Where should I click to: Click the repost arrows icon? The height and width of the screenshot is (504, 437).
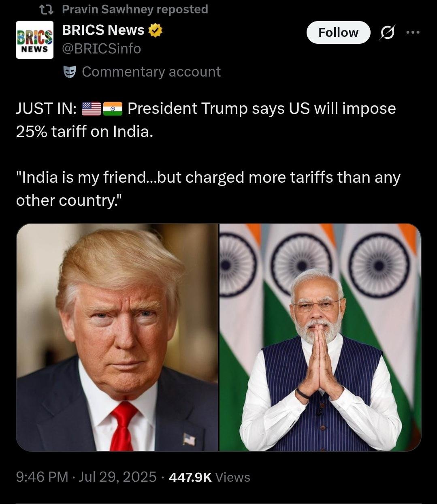[x=49, y=9]
